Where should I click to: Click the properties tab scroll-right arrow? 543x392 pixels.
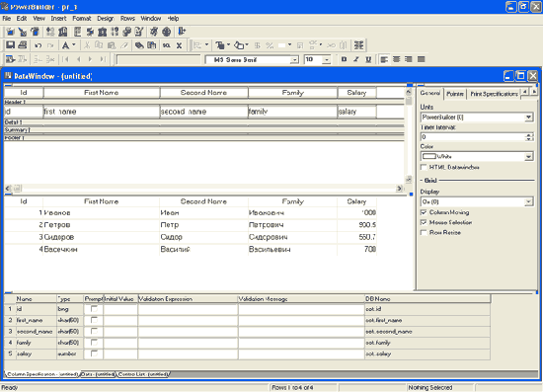coord(534,92)
